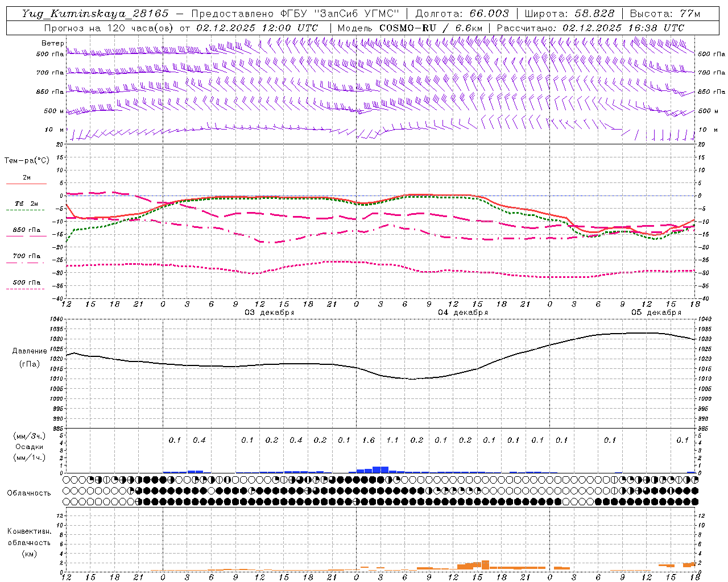Click the "(мм/3ч.)" precipitation unit label

point(30,436)
